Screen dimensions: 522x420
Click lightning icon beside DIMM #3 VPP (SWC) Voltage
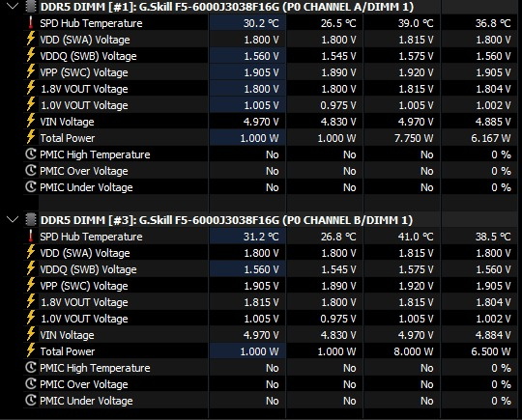tap(31, 286)
